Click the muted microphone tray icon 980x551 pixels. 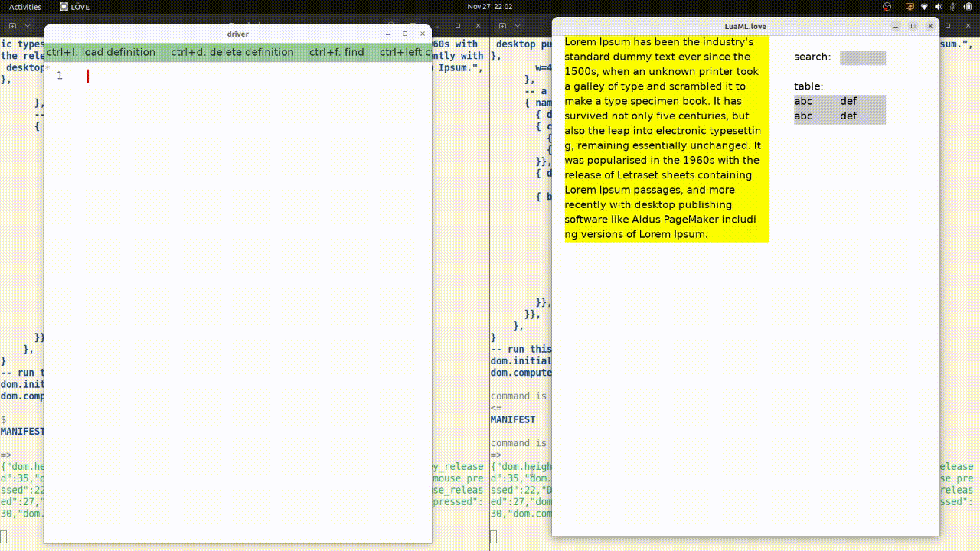tap(952, 7)
